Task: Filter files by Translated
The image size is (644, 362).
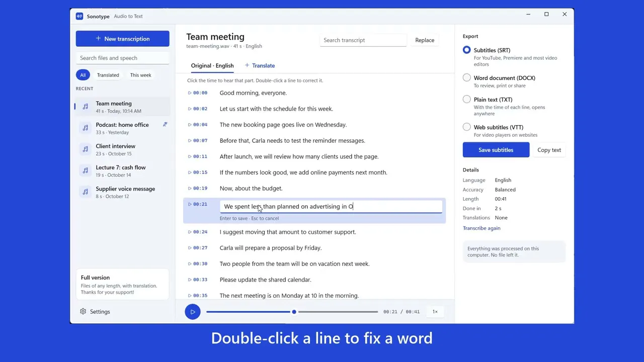Action: 108,75
